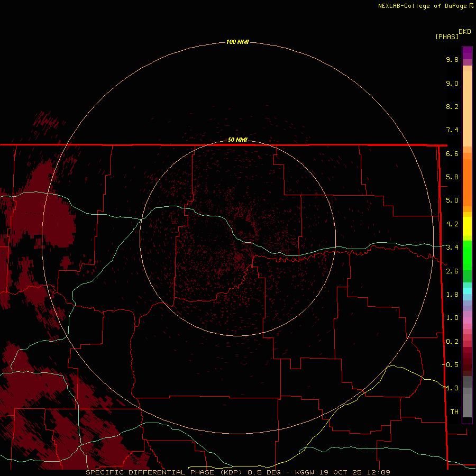Click the 0.2 value on the color scale

[x=452, y=342]
